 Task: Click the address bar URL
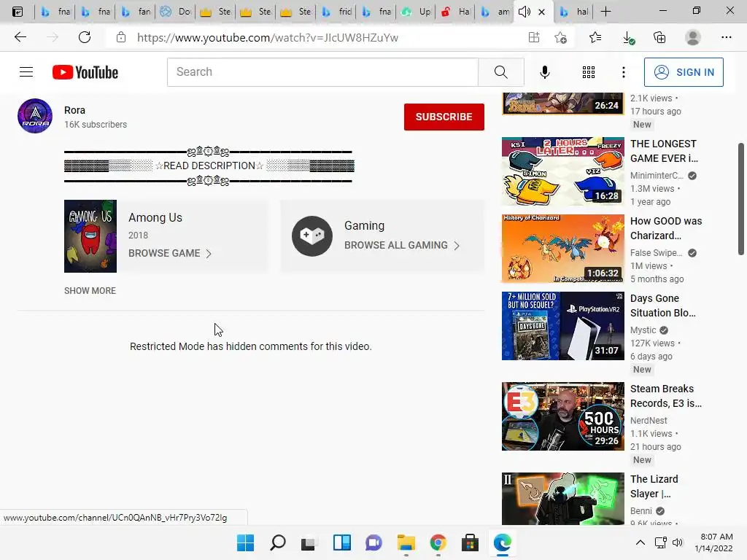[267, 38]
